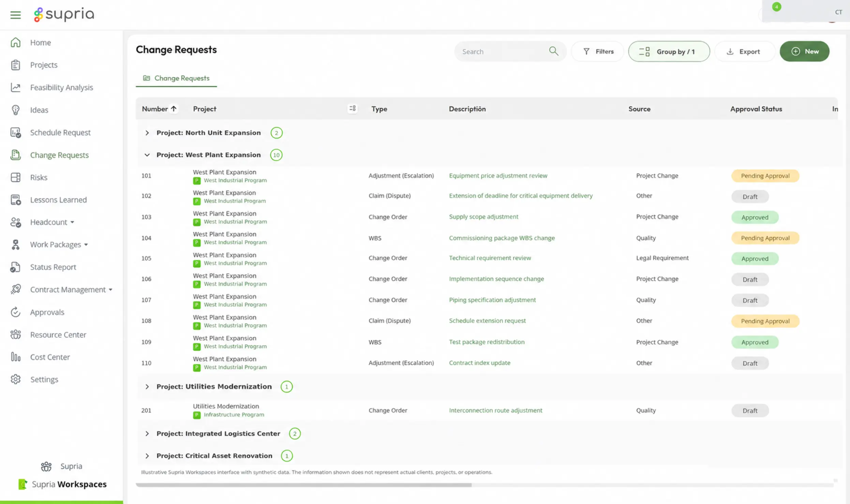Open the Projects clipboard icon

15,65
